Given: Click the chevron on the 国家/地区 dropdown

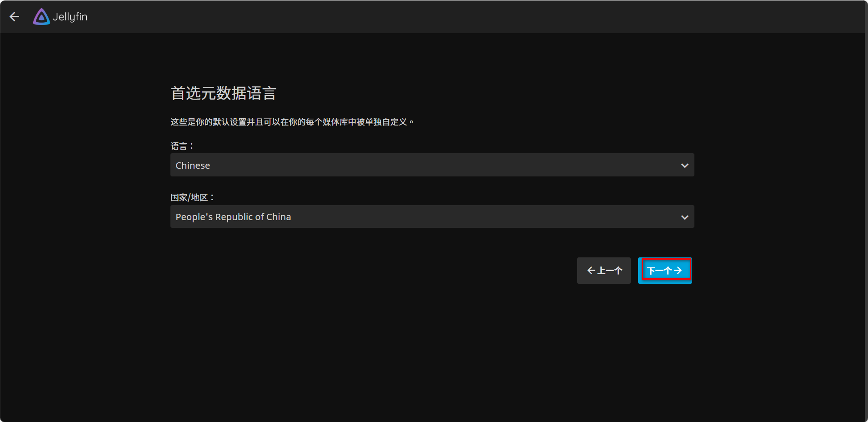Looking at the screenshot, I should coord(684,217).
